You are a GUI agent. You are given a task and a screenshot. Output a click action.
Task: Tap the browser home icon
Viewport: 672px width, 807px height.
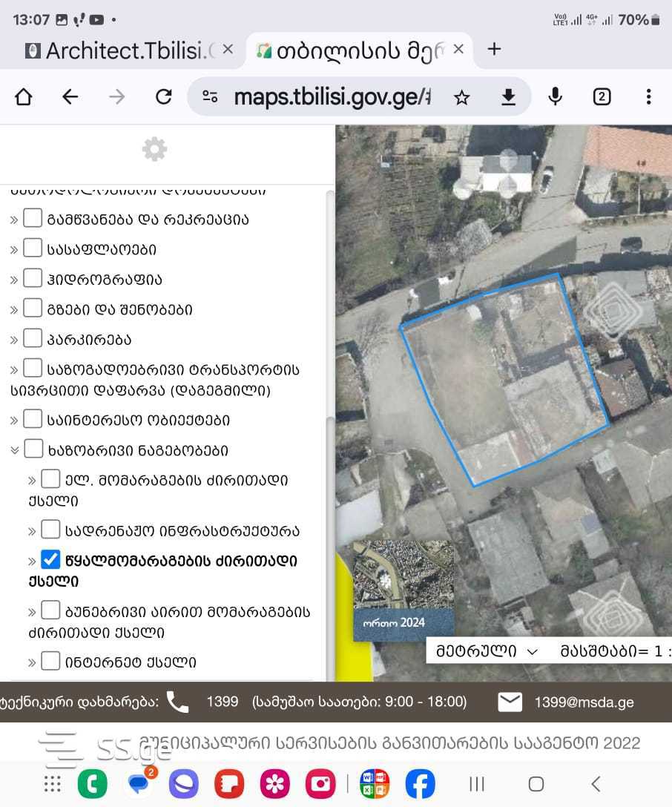point(24,97)
